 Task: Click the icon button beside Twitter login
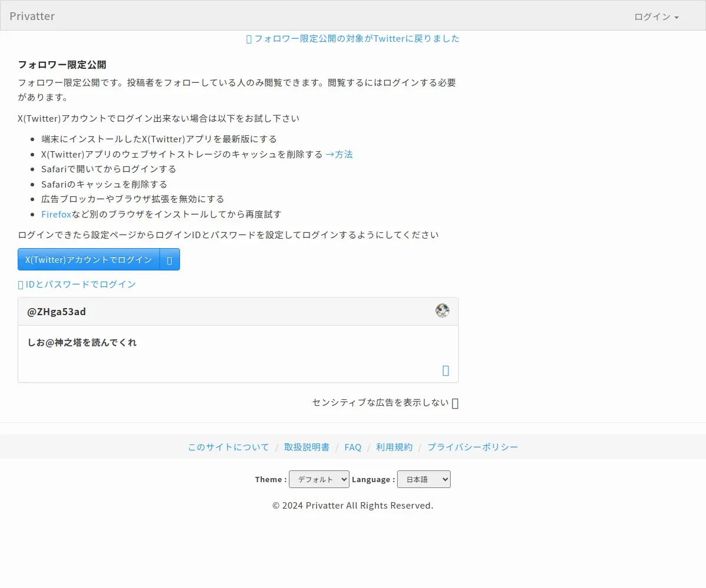coord(169,260)
